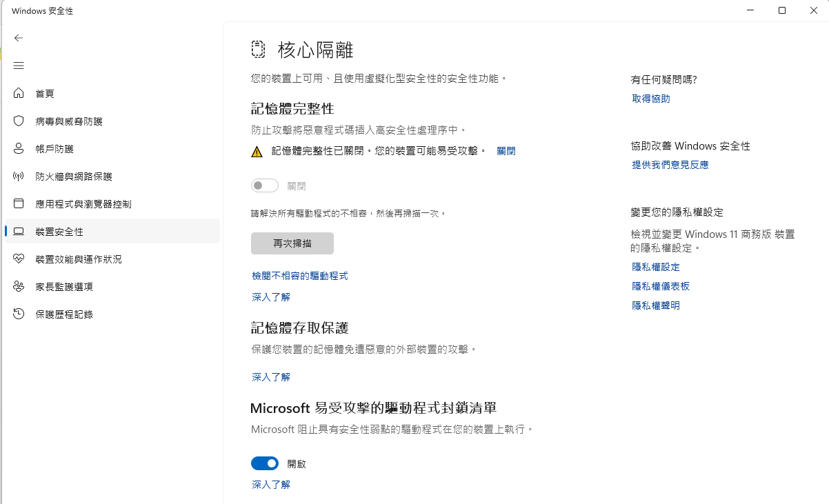Navigate back using the arrow at top left

[x=19, y=38]
